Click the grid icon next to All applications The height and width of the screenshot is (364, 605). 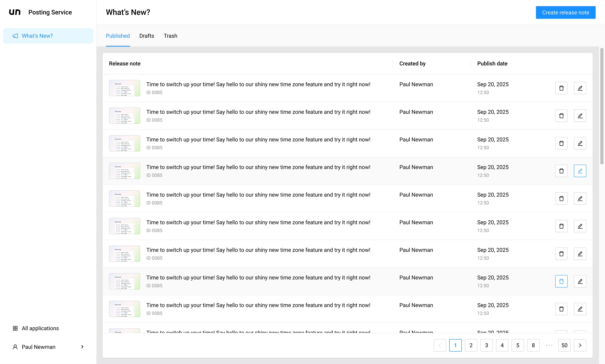[x=15, y=328]
